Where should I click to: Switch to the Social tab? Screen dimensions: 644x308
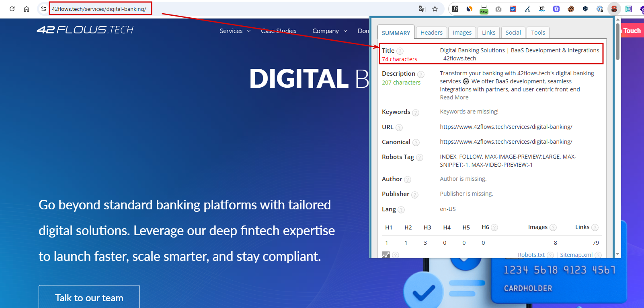pos(513,33)
